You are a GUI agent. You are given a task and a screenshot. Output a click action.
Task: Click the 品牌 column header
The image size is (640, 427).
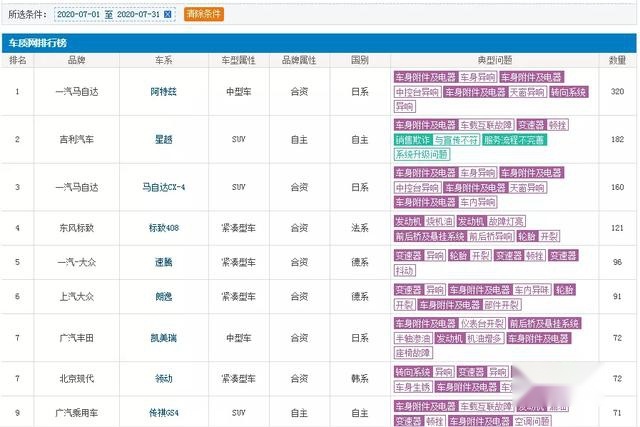point(76,60)
